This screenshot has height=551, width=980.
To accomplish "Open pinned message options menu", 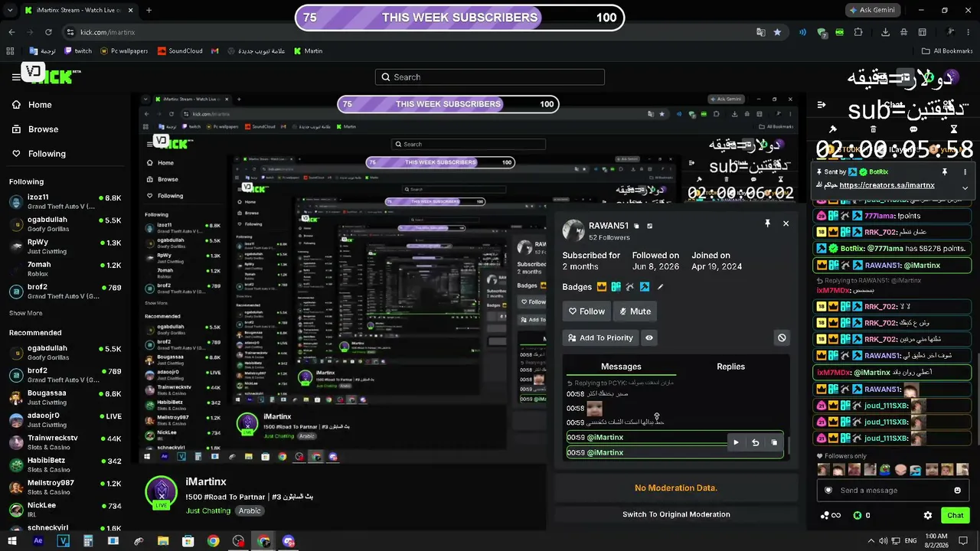I will coord(965,172).
